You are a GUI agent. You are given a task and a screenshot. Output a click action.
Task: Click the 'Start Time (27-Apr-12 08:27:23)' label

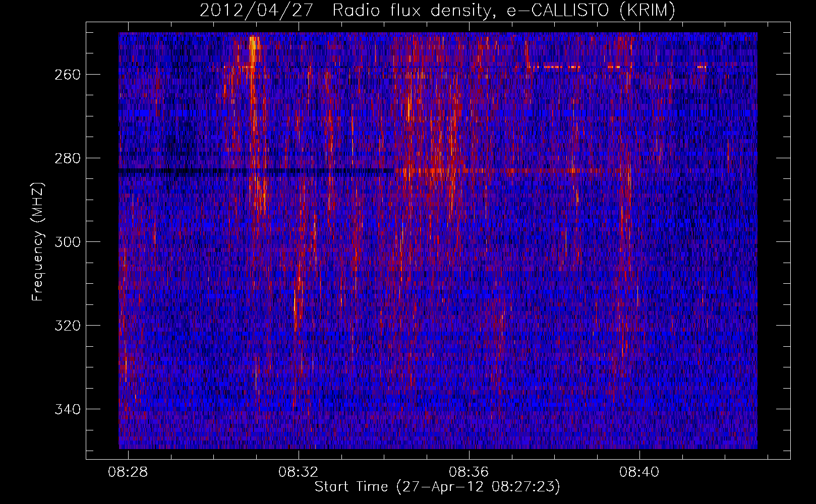[x=437, y=487]
